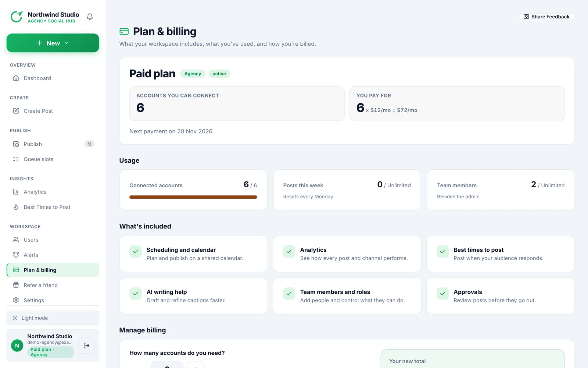Click the Users people icon
The width and height of the screenshot is (588, 368).
pos(16,240)
